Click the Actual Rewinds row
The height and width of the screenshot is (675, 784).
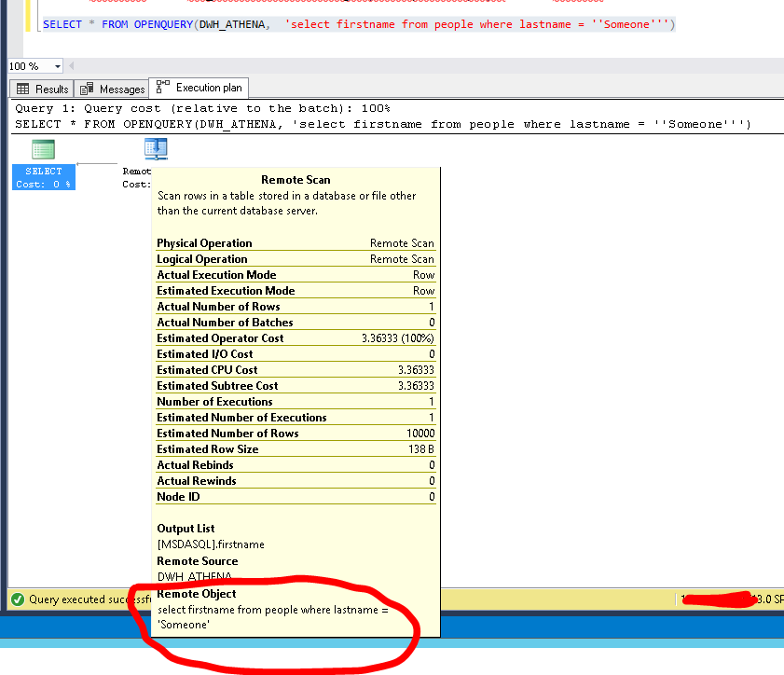pyautogui.click(x=296, y=481)
